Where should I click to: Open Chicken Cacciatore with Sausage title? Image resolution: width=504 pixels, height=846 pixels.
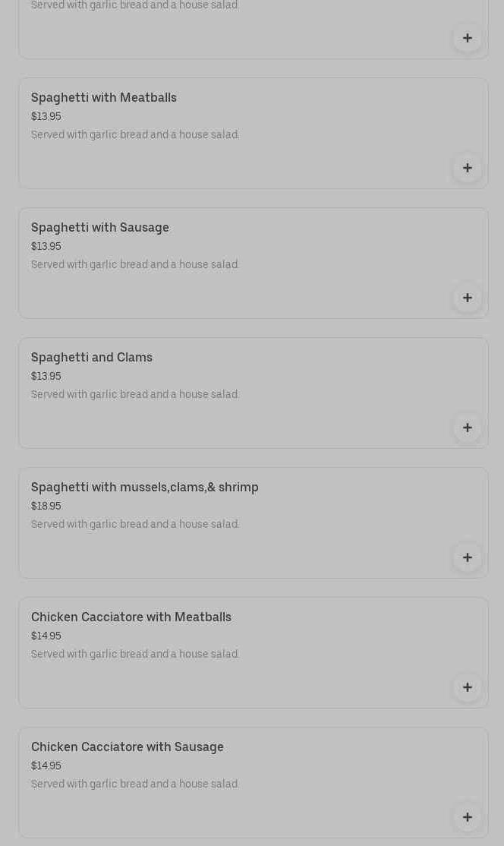(x=128, y=747)
